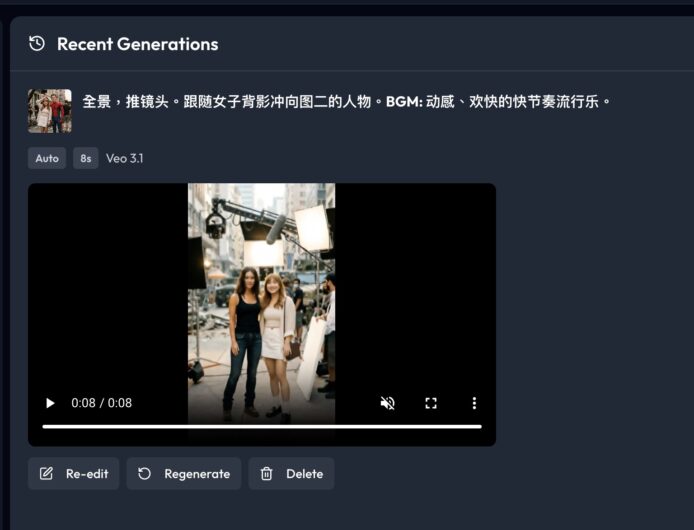Click the video progress bar

pos(261,426)
